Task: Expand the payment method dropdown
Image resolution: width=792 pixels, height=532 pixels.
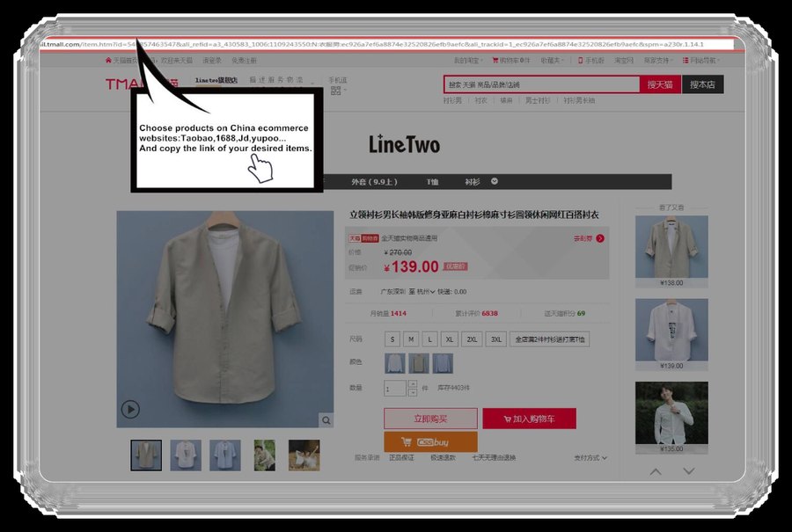Action: [590, 458]
